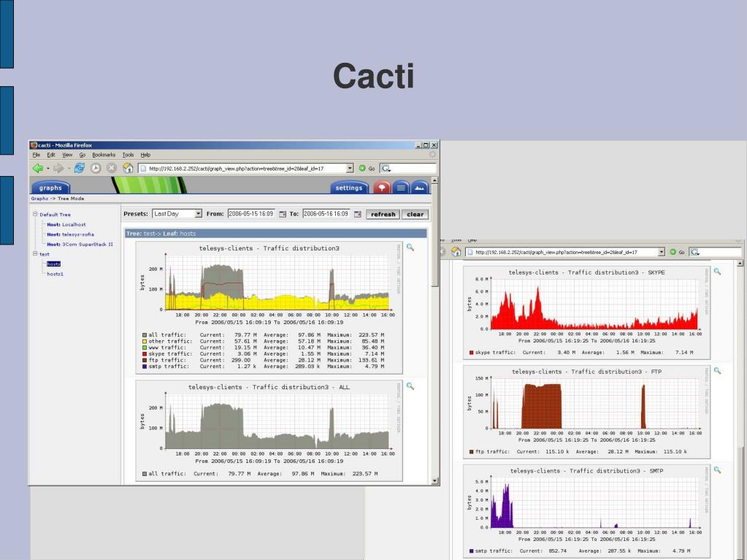Click the red thold icon beside settings tab
The height and width of the screenshot is (560, 747).
[382, 188]
